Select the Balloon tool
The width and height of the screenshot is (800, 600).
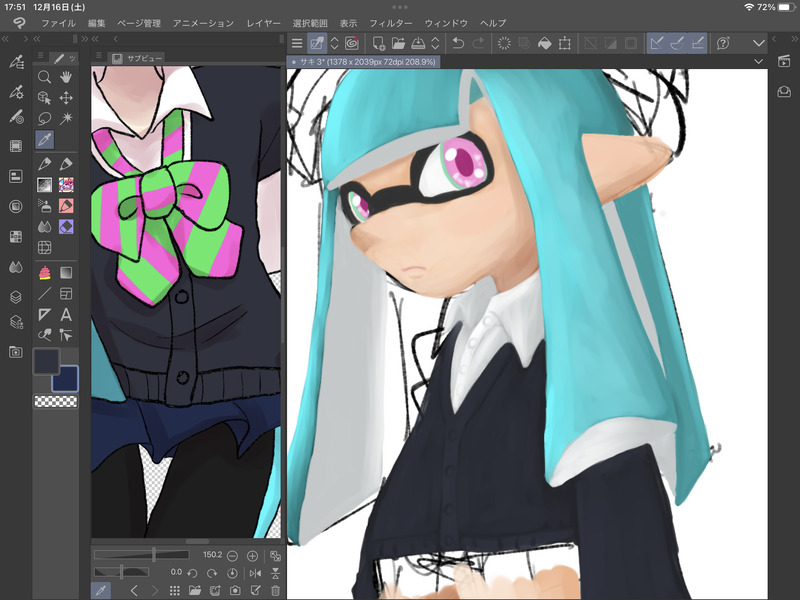44,335
